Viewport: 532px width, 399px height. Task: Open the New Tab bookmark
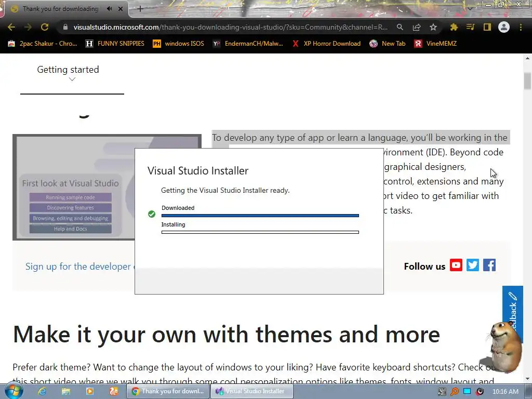point(388,44)
